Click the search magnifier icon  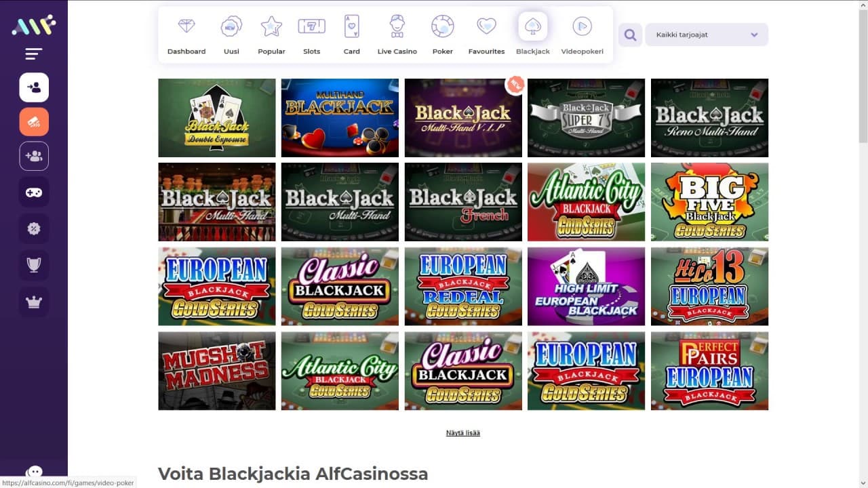(x=630, y=35)
